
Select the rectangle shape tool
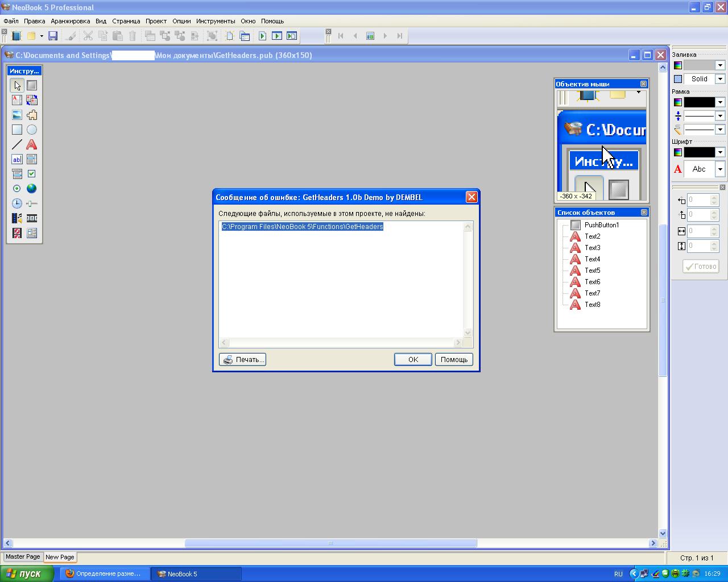point(17,130)
